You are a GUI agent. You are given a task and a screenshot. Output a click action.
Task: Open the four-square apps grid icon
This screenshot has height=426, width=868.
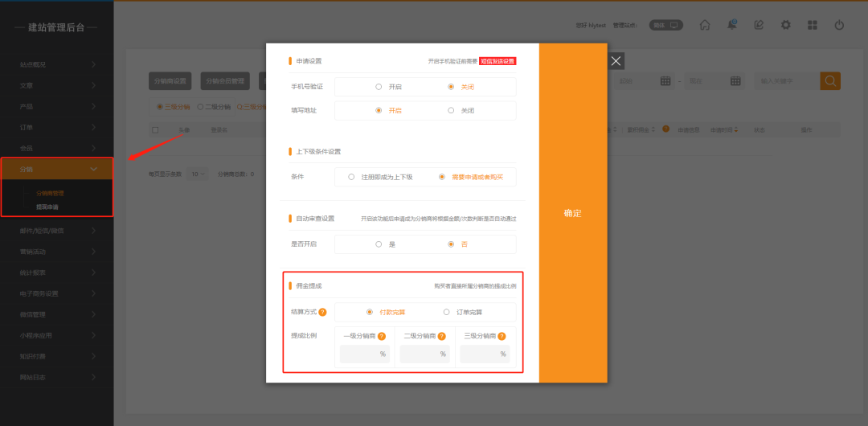(813, 25)
